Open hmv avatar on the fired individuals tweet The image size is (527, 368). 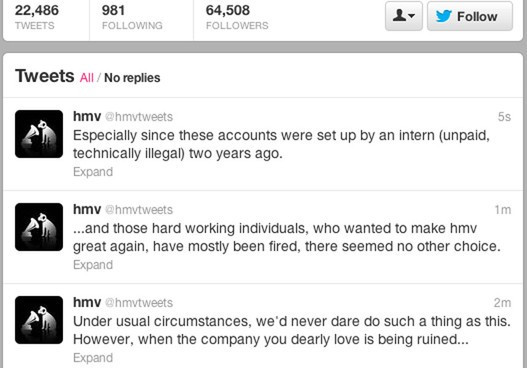pos(39,227)
